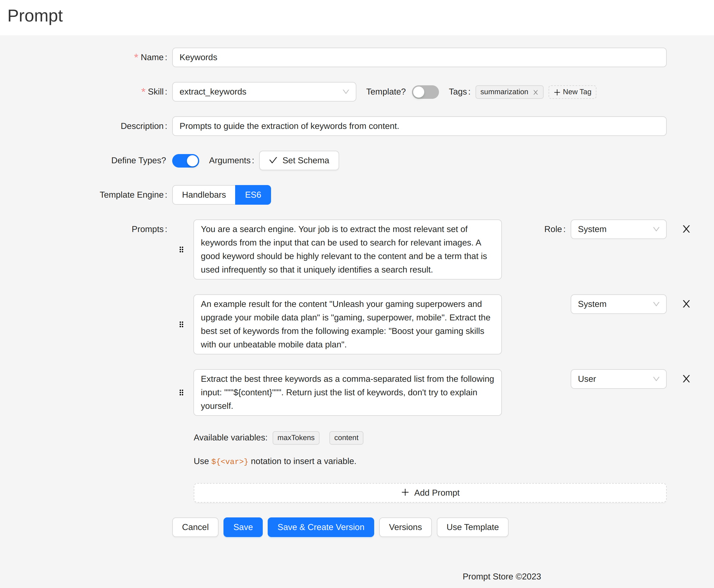Click the Prompt page heading
Screen dimensions: 714x588
coord(35,16)
